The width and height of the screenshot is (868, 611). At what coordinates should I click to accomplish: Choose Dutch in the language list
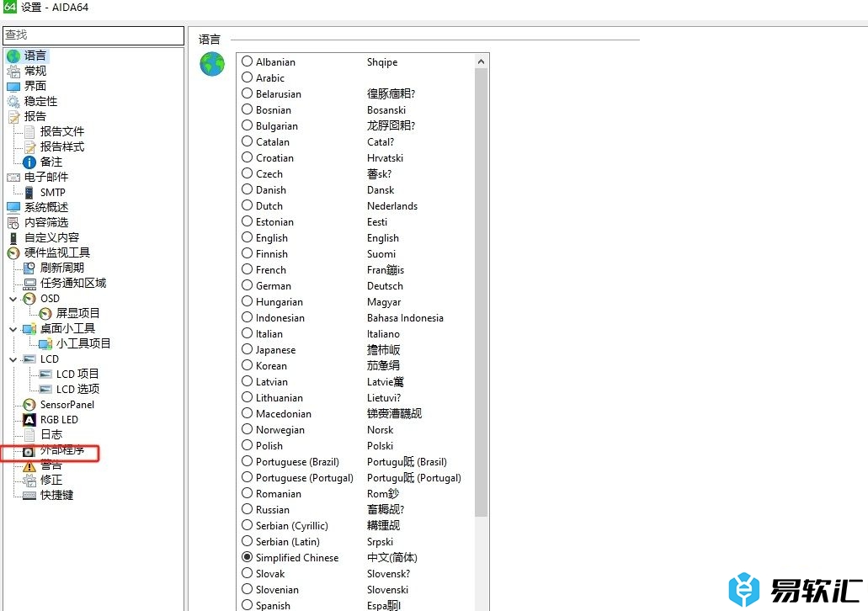pos(247,205)
